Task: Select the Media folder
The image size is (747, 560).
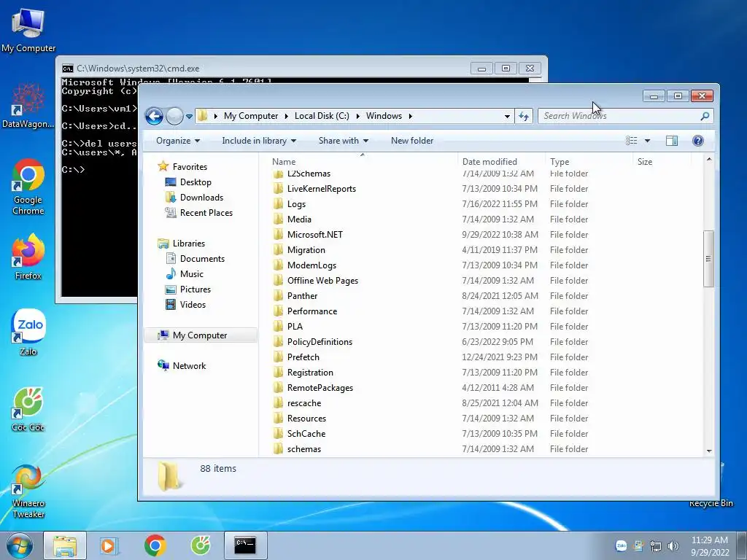Action: click(x=298, y=219)
